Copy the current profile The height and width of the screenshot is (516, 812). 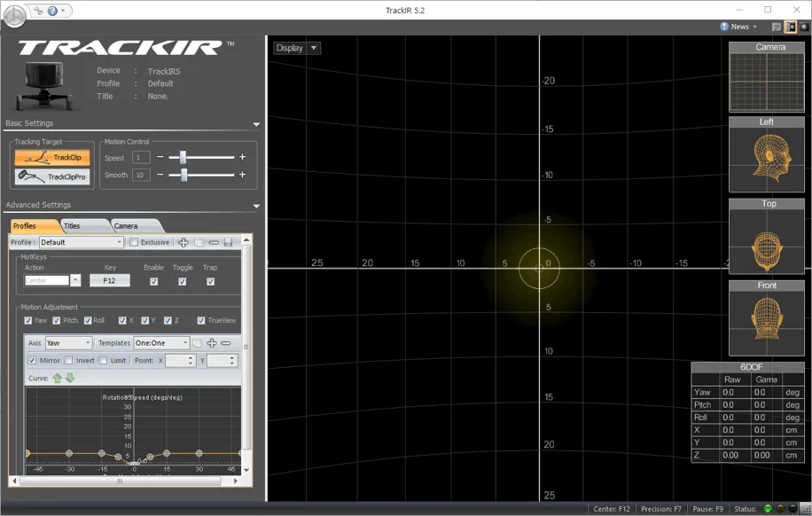[x=199, y=242]
